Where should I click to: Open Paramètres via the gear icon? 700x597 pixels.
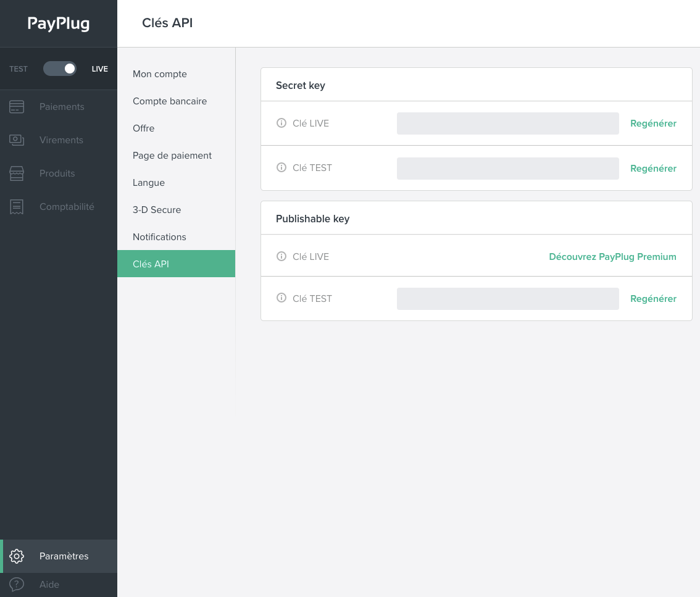click(16, 556)
